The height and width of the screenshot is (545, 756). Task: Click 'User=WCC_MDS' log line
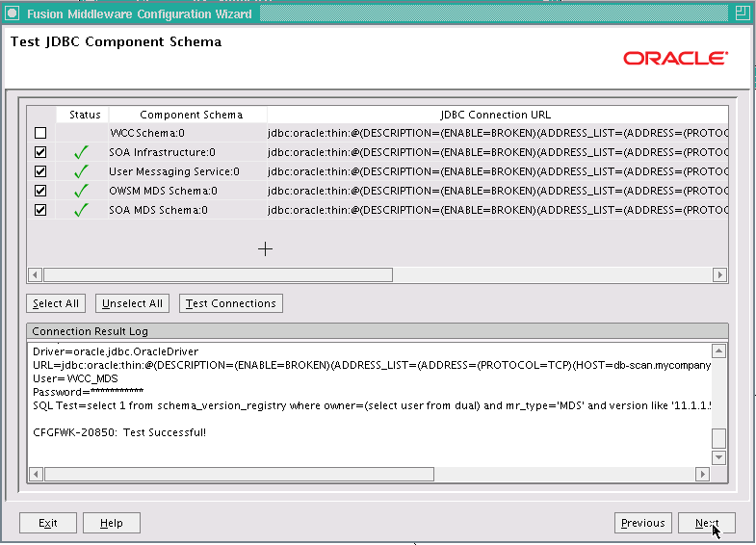tap(75, 378)
